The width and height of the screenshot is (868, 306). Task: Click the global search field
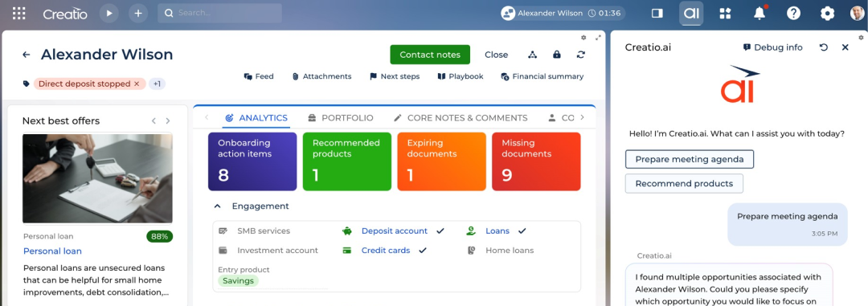tap(219, 13)
